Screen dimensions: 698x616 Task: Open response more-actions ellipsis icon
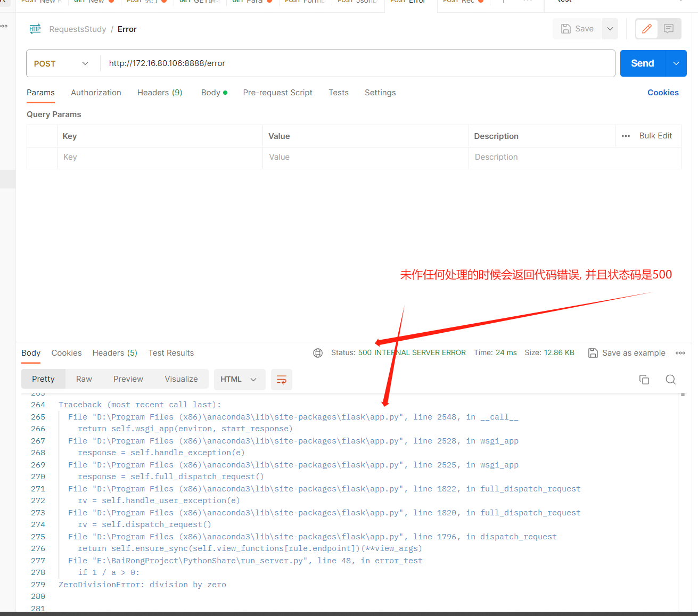[x=680, y=352]
